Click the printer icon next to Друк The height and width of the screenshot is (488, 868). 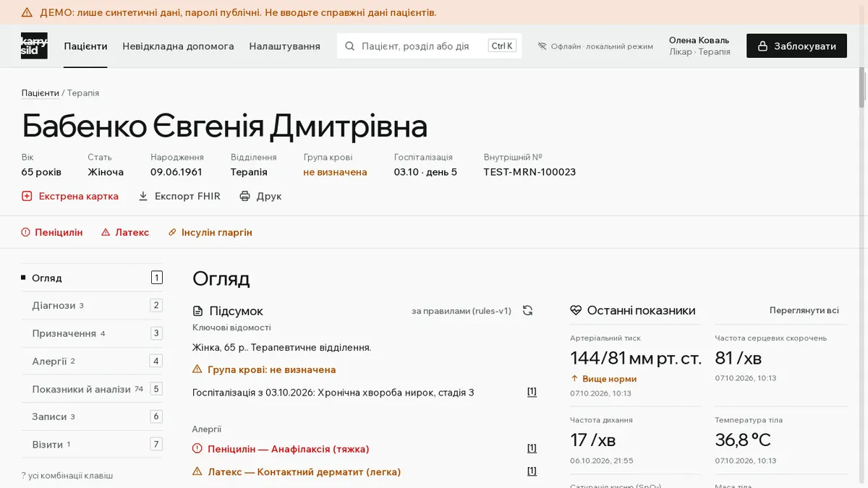pyautogui.click(x=245, y=196)
